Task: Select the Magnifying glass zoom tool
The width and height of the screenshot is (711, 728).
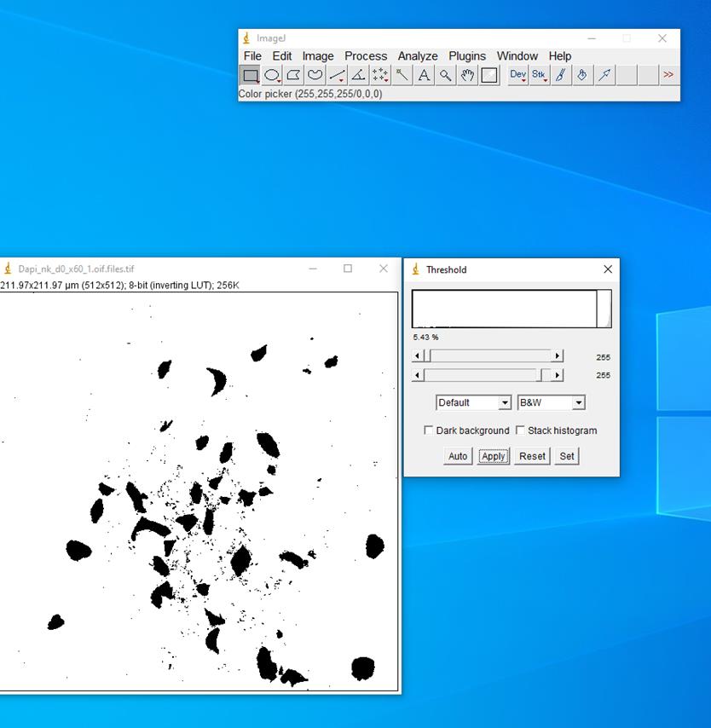Action: 445,75
